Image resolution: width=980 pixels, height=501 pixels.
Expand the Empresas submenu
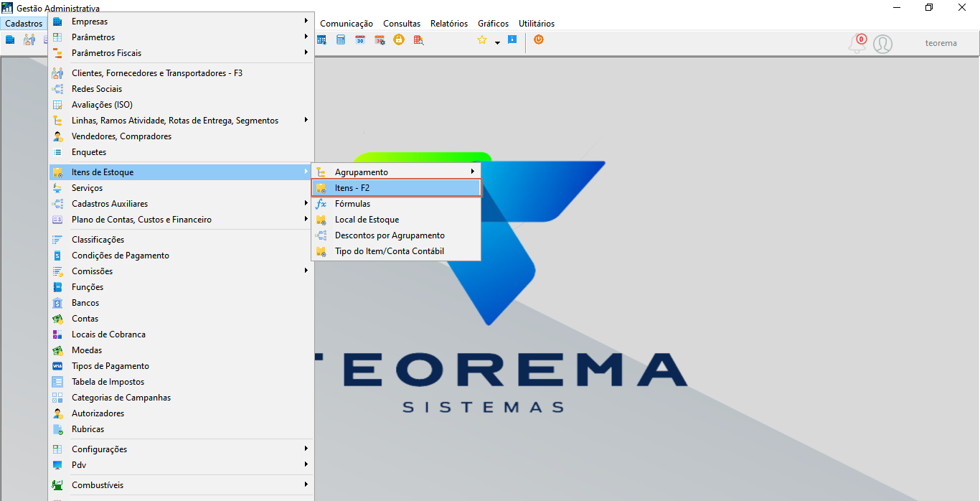tap(181, 22)
